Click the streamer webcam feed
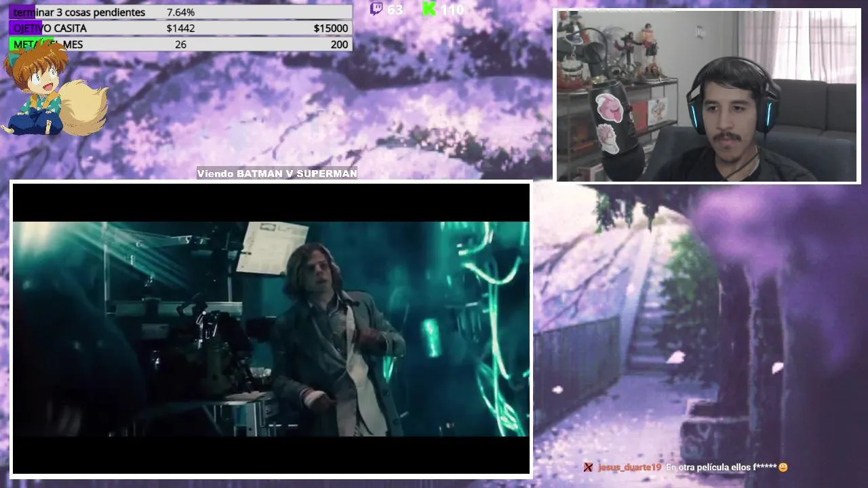Viewport: 868px width, 488px height. point(708,96)
